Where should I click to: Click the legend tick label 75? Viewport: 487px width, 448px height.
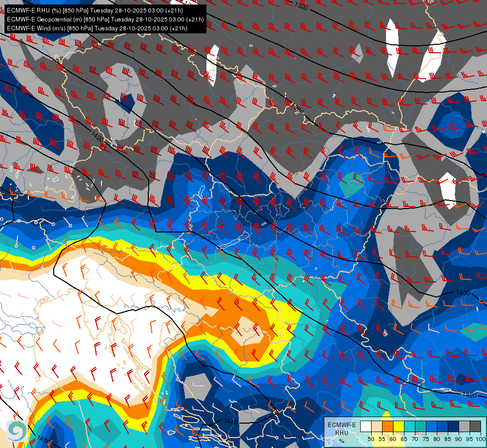(x=426, y=439)
